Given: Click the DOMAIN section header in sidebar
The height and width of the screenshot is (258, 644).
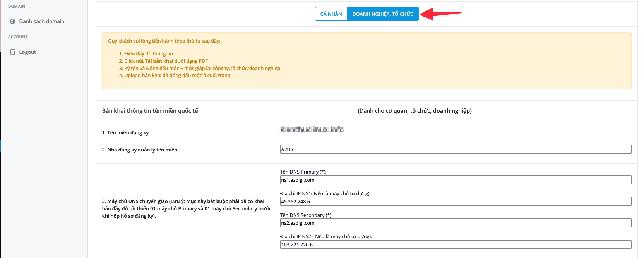Looking at the screenshot, I should click(x=17, y=7).
